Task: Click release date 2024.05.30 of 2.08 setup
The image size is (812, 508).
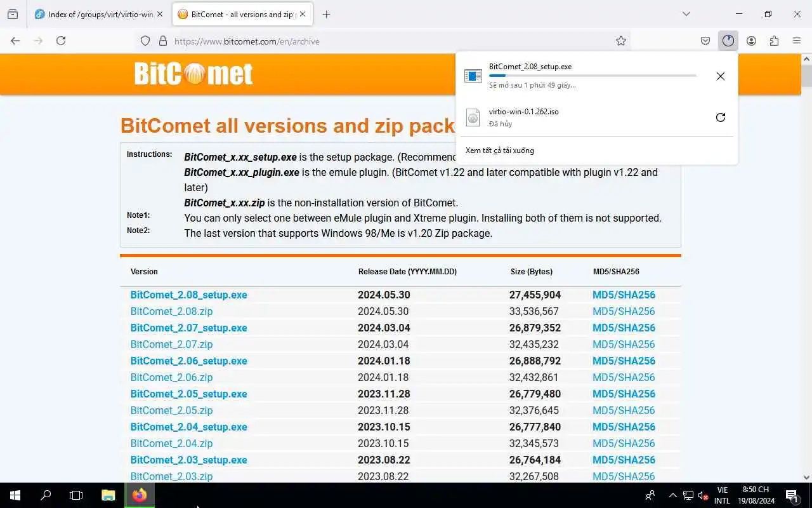Action: 384,295
